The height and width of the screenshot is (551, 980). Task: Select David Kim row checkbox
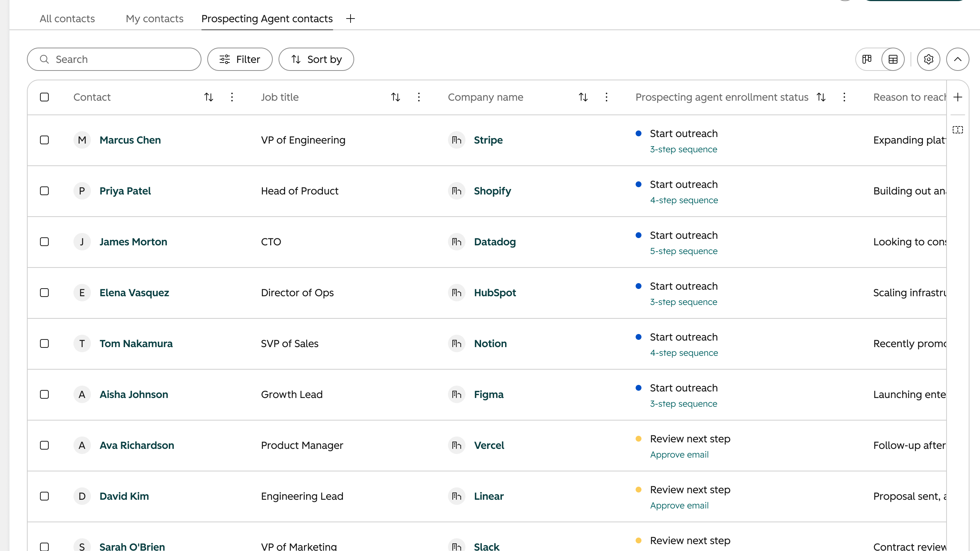click(44, 496)
